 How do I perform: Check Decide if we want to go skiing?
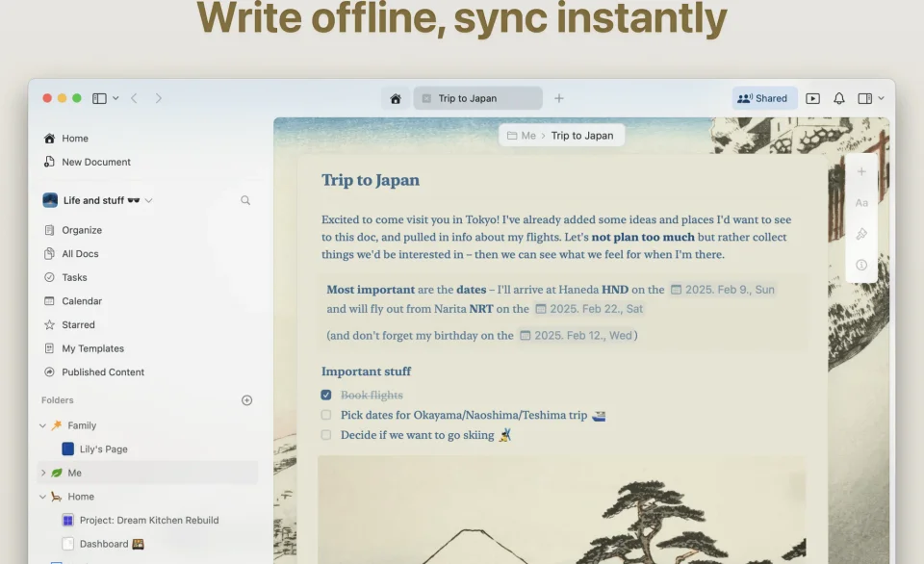326,435
